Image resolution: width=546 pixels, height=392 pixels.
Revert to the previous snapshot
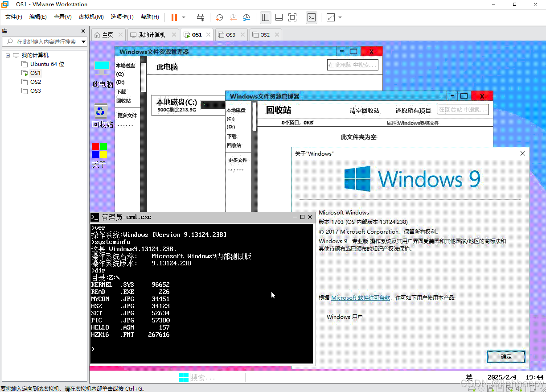coord(233,17)
